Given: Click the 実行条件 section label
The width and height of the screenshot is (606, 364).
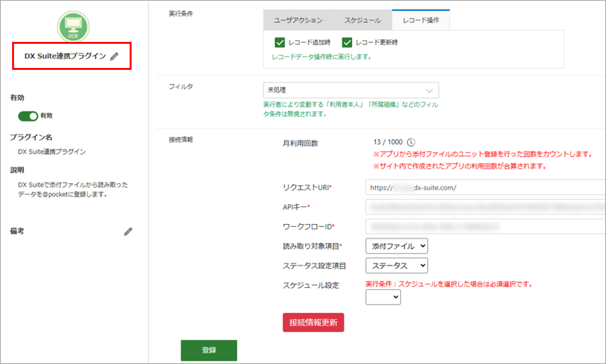Looking at the screenshot, I should (x=181, y=14).
